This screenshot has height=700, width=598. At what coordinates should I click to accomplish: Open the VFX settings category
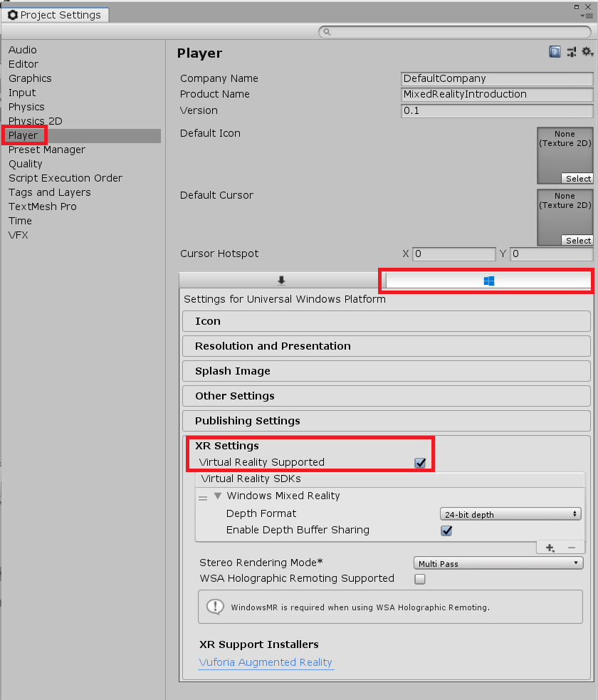[x=19, y=235]
